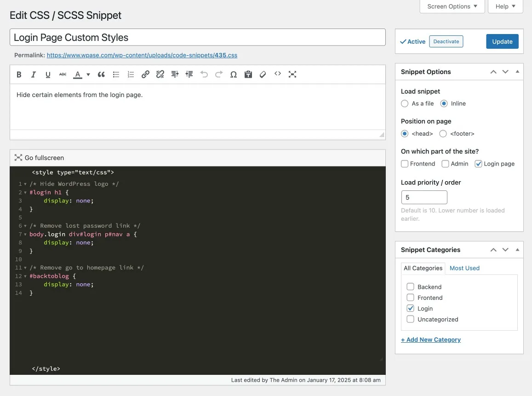The width and height of the screenshot is (532, 396).
Task: Check the Uncategorized category
Action: pos(410,319)
